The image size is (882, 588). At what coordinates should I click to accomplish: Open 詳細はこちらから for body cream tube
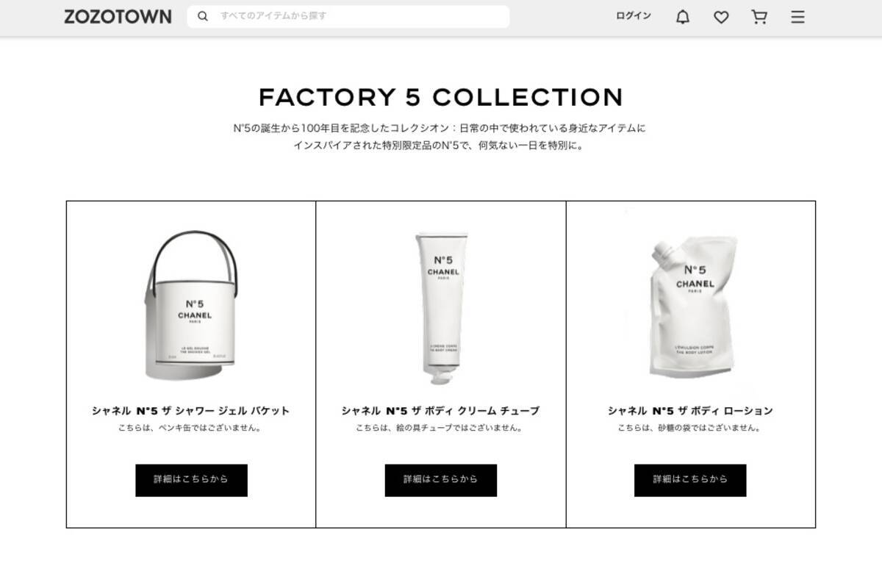[441, 480]
